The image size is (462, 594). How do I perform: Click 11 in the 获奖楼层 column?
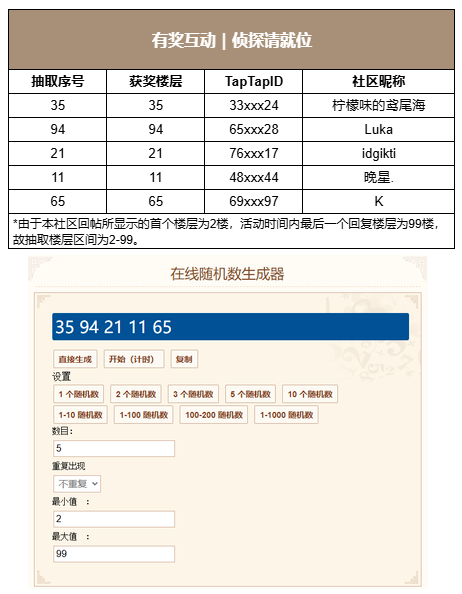[155, 177]
